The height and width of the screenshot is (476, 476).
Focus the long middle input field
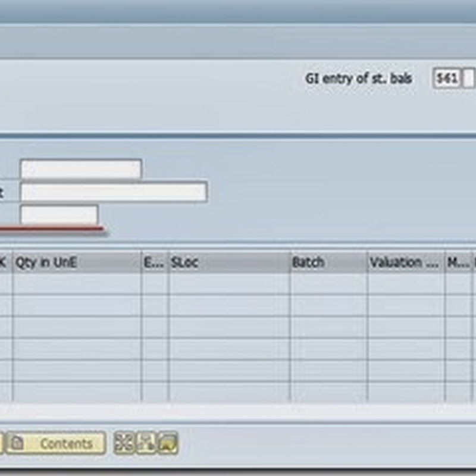point(114,192)
